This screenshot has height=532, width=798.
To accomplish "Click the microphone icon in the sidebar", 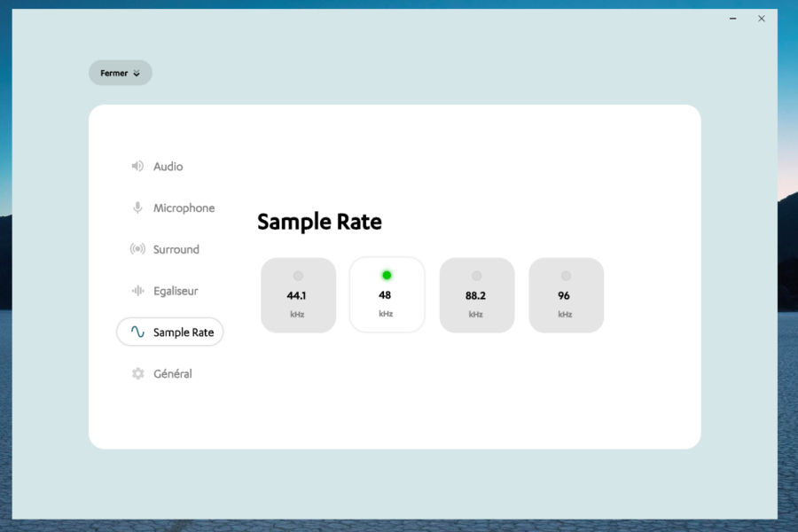I will point(137,207).
